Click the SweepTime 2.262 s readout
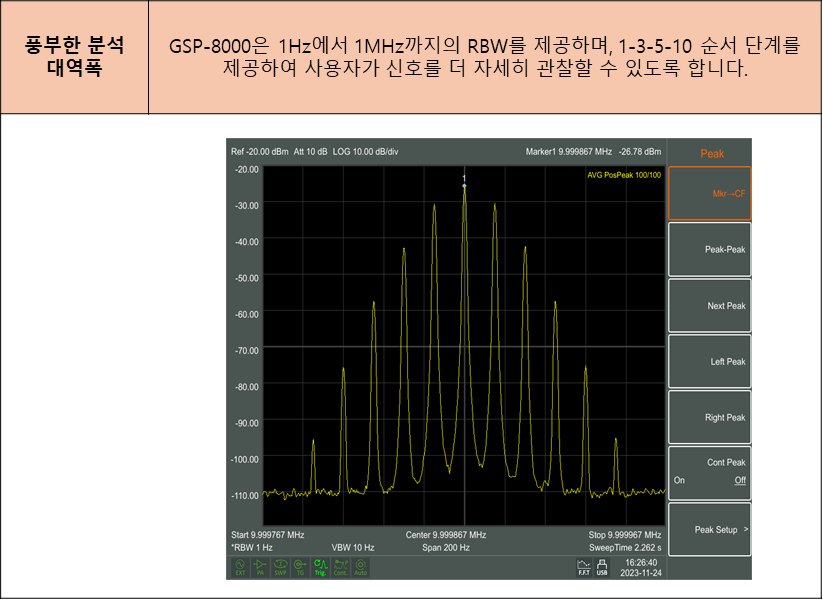This screenshot has height=600, width=823. [625, 548]
